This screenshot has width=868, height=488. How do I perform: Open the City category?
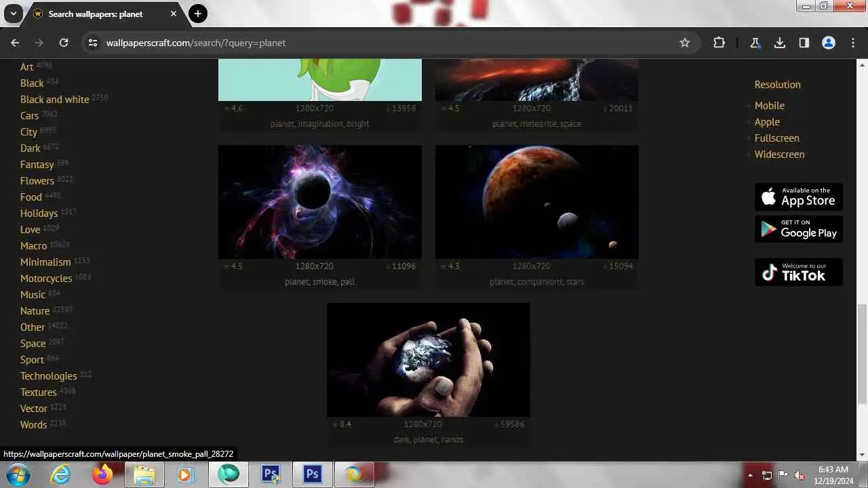click(x=28, y=131)
